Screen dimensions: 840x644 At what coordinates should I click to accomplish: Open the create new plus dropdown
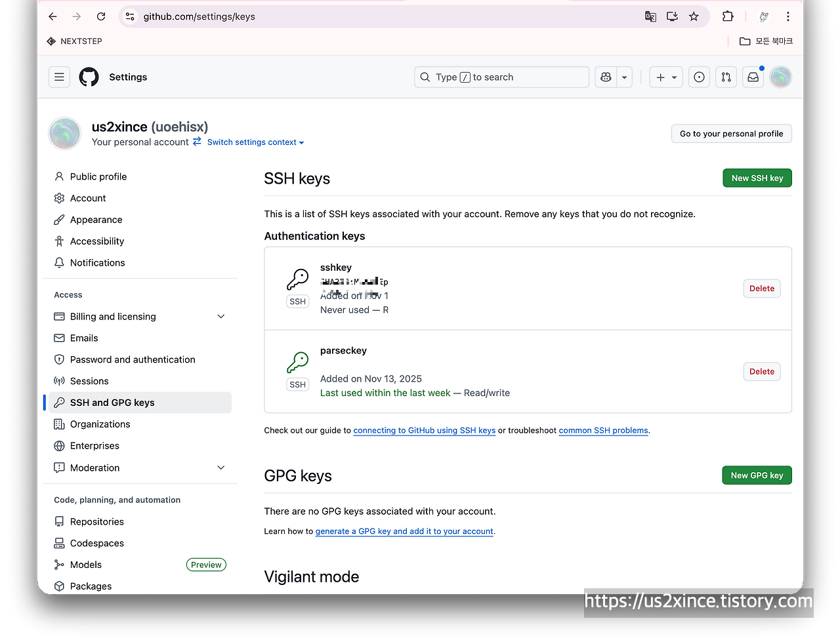pos(666,77)
